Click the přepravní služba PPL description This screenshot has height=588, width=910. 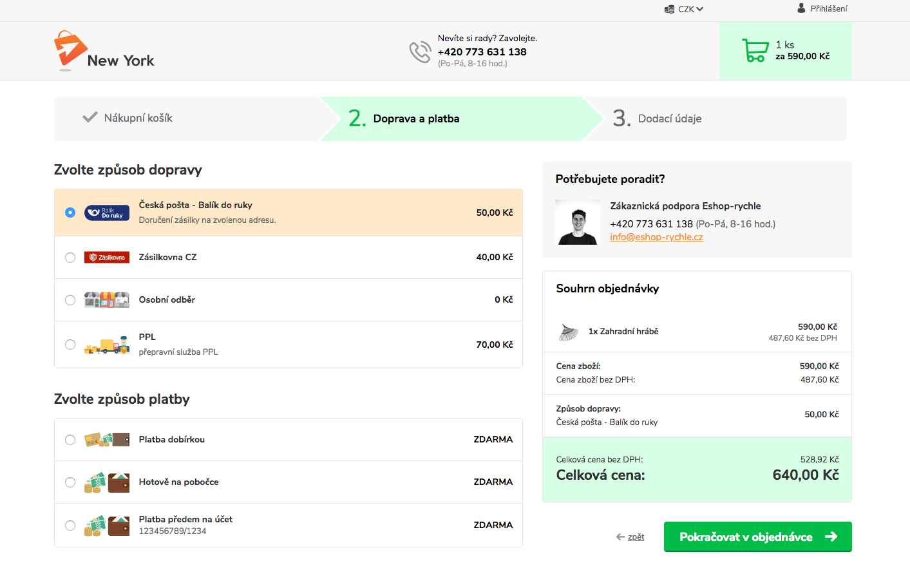click(x=178, y=352)
